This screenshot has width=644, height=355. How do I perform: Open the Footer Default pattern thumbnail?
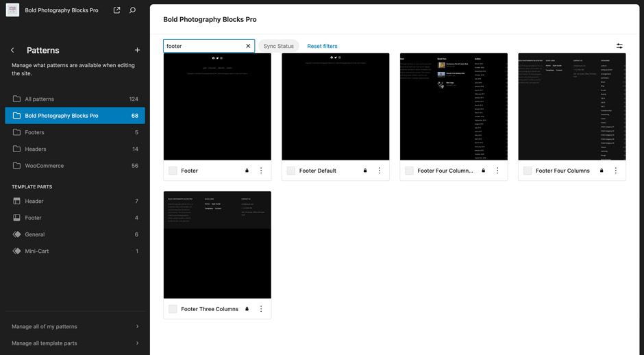pos(335,106)
